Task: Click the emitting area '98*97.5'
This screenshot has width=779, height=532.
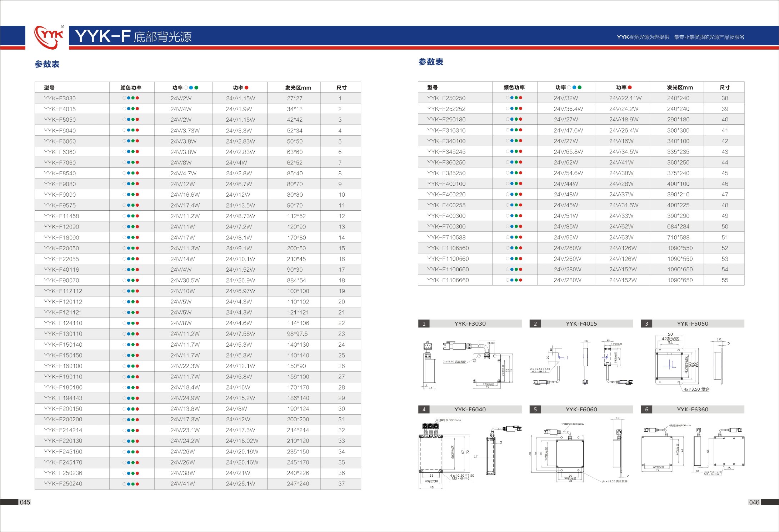Action: pyautogui.click(x=297, y=334)
